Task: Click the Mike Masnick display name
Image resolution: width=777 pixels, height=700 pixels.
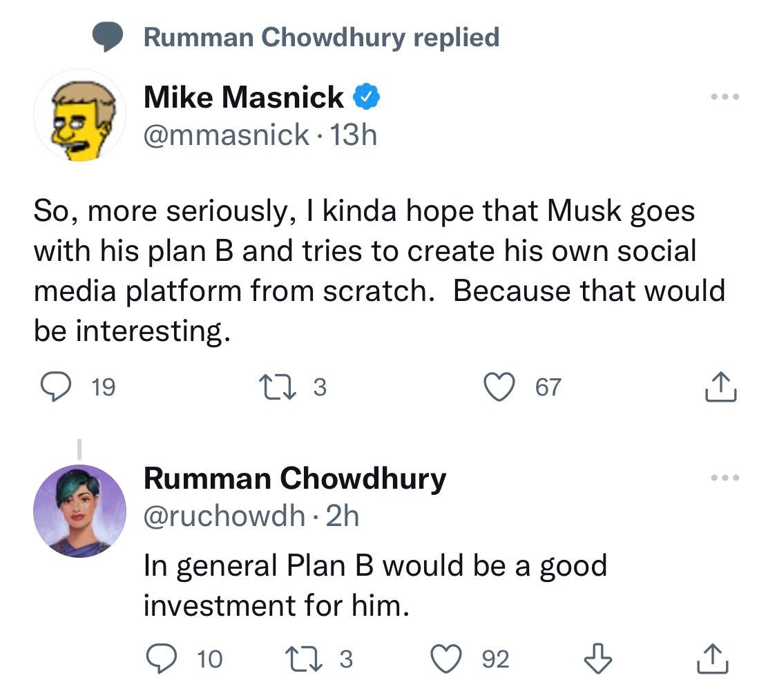Action: [243, 97]
